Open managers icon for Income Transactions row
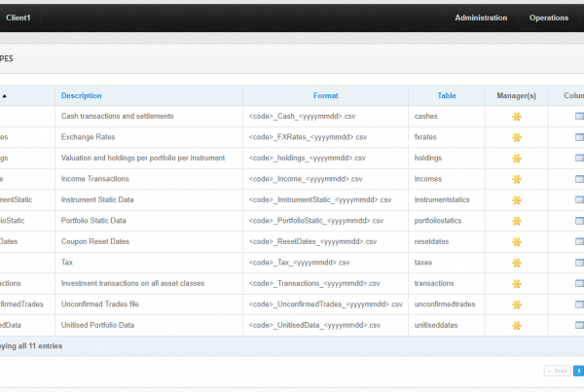Screen dimensions: 584x392 coord(516,179)
